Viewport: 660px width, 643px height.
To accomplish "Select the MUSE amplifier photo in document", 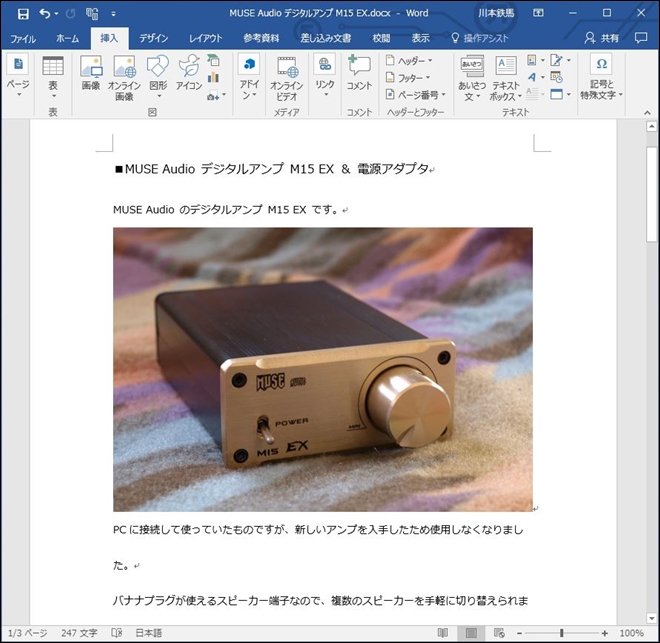I will pyautogui.click(x=322, y=369).
